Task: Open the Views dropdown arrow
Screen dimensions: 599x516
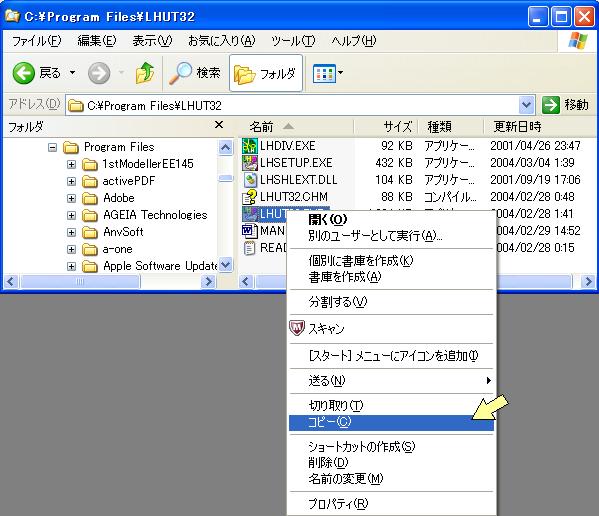Action: pyautogui.click(x=340, y=73)
